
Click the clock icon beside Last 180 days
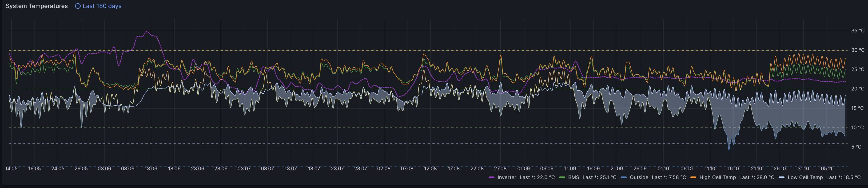point(77,6)
